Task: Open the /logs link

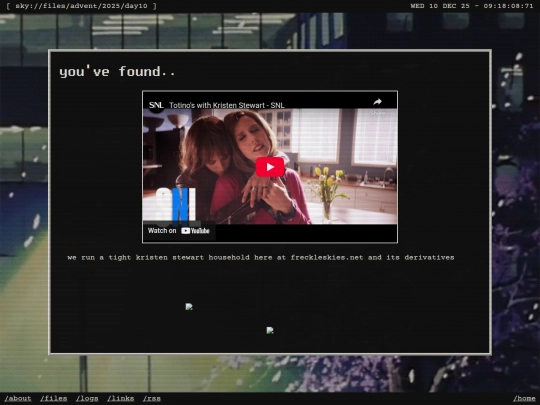Action: point(87,398)
